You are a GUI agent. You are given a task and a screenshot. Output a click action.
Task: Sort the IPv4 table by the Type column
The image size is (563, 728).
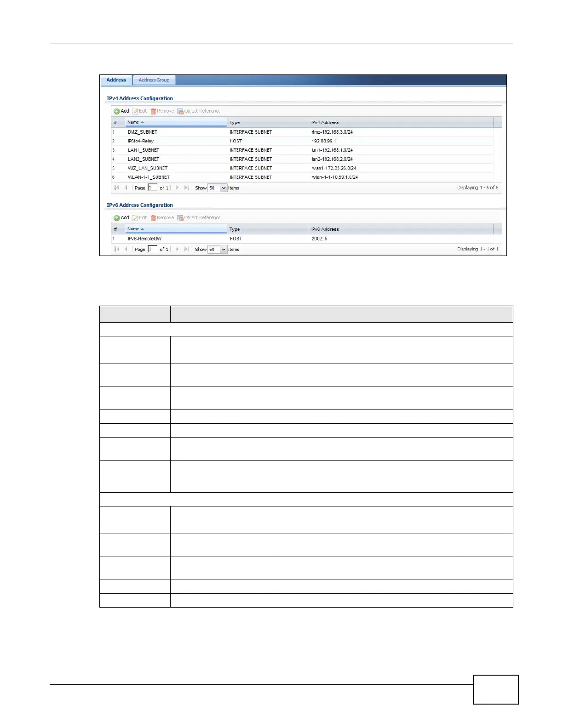click(x=268, y=122)
